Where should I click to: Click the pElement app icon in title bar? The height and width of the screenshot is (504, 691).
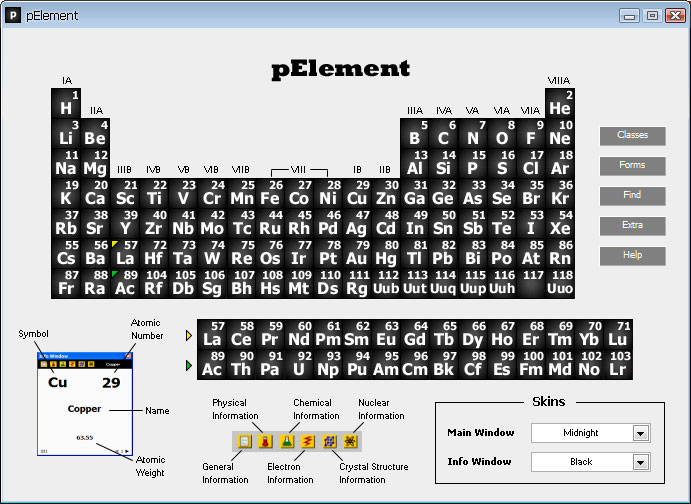coord(13,15)
